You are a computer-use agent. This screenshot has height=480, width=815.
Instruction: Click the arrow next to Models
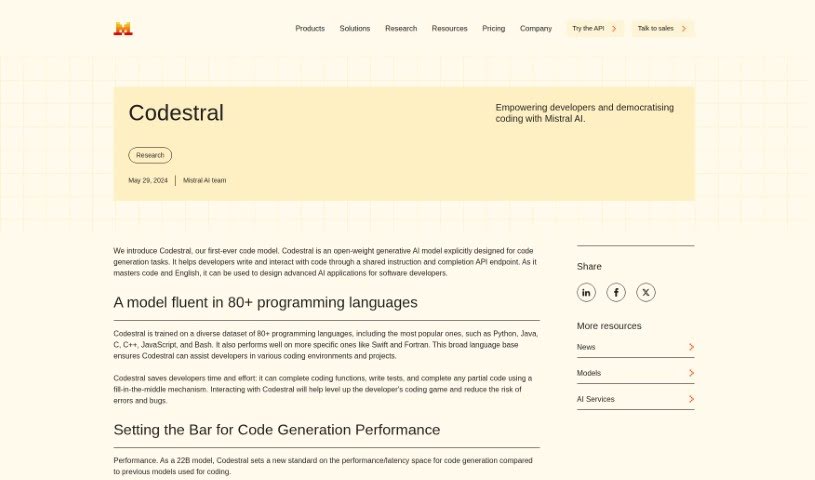(x=691, y=373)
